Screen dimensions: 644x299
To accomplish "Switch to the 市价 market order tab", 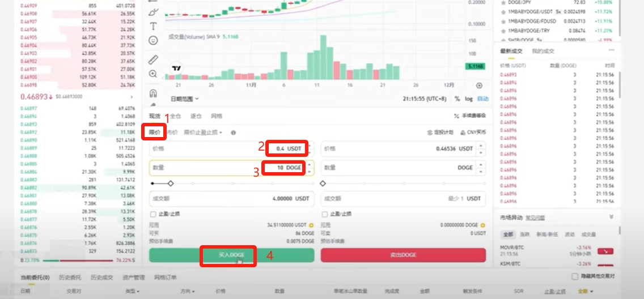I will tap(173, 133).
